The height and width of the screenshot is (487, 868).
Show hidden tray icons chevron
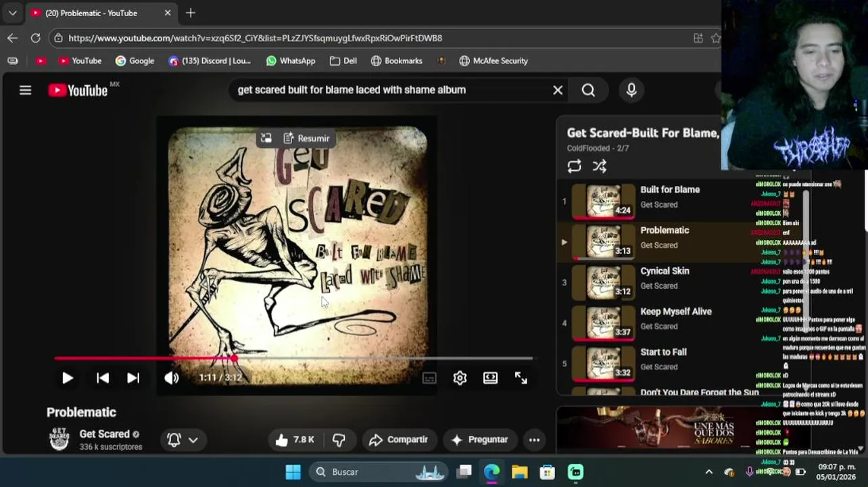708,472
